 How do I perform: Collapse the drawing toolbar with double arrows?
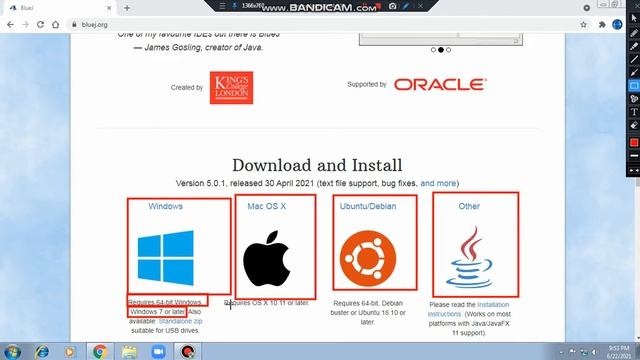tap(633, 171)
